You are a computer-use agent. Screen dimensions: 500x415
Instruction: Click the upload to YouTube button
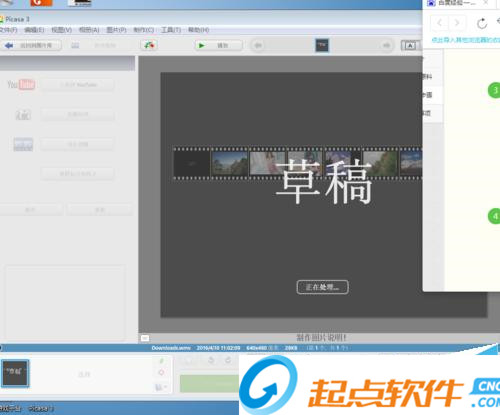(78, 85)
